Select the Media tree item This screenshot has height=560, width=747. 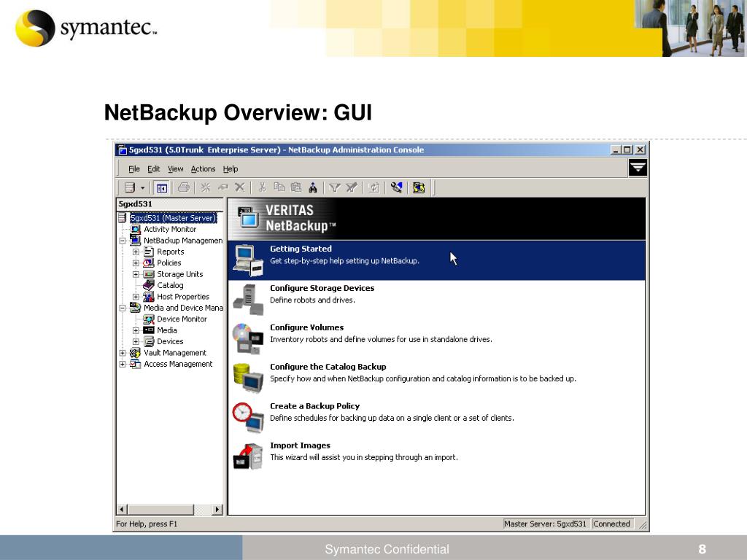[x=167, y=330]
